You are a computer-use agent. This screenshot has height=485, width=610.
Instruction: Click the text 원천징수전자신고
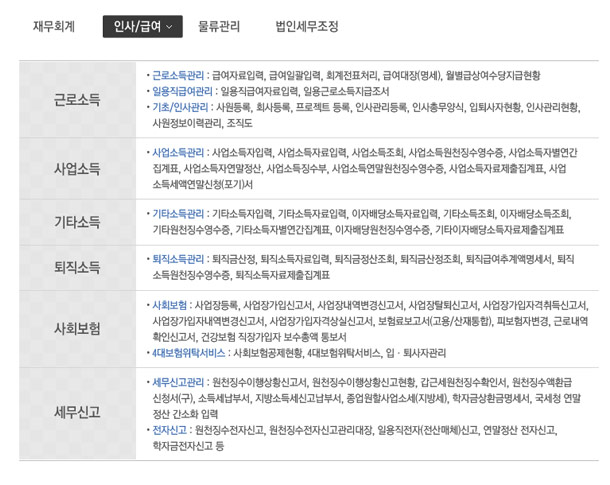coord(229,430)
